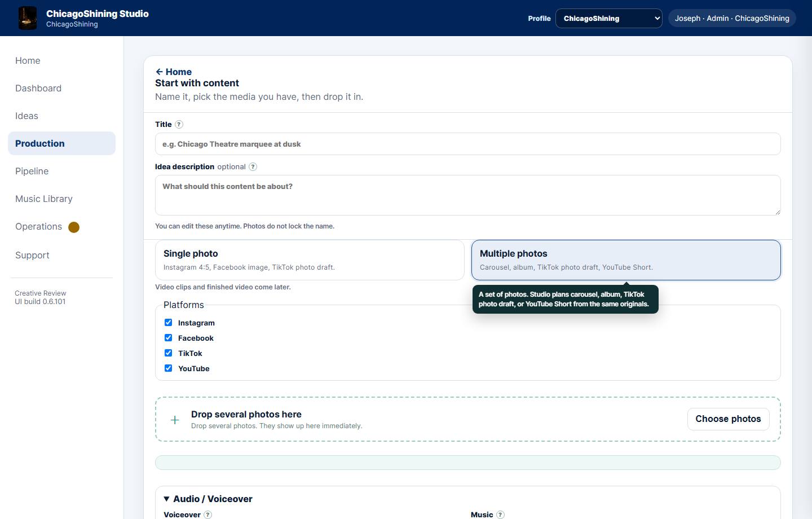Image resolution: width=812 pixels, height=519 pixels.
Task: Uncheck the Facebook platform checkbox
Action: coord(168,338)
